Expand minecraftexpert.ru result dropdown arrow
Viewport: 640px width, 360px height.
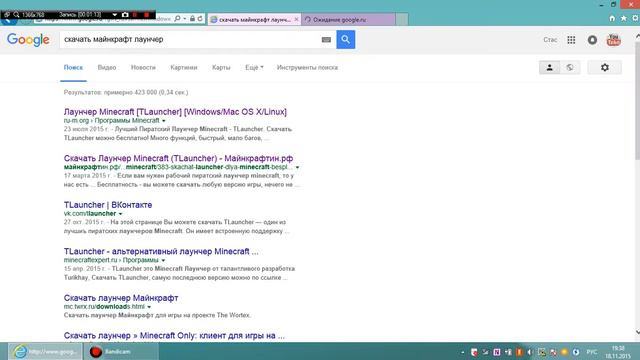163,260
